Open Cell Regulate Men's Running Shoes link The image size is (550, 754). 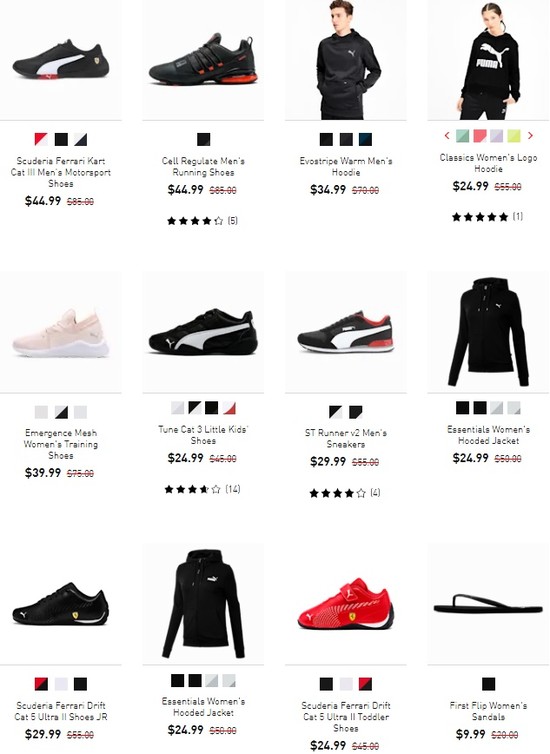(x=203, y=166)
